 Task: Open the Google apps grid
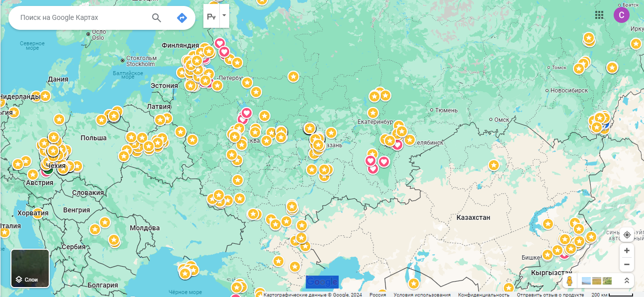(599, 15)
